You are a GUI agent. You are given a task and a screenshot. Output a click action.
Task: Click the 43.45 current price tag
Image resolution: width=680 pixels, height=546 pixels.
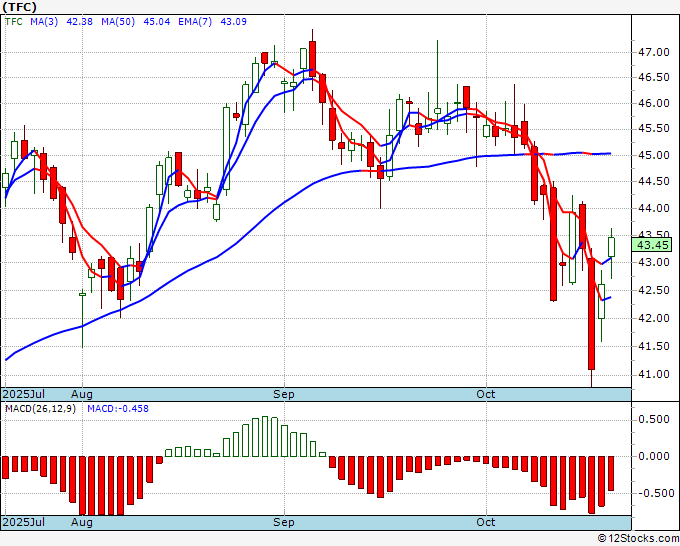[x=652, y=245]
